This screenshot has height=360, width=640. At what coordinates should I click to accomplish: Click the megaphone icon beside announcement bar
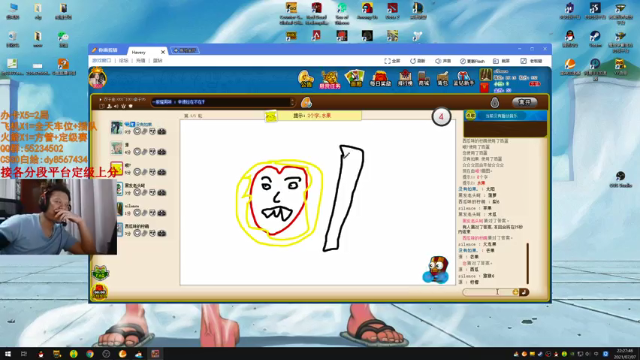click(x=306, y=102)
